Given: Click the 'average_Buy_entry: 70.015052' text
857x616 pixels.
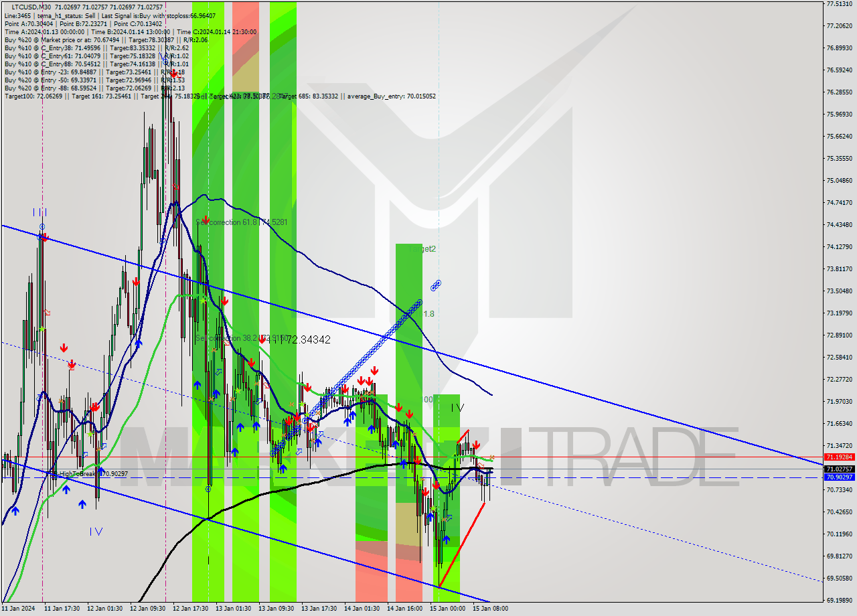Looking at the screenshot, I should coord(392,96).
